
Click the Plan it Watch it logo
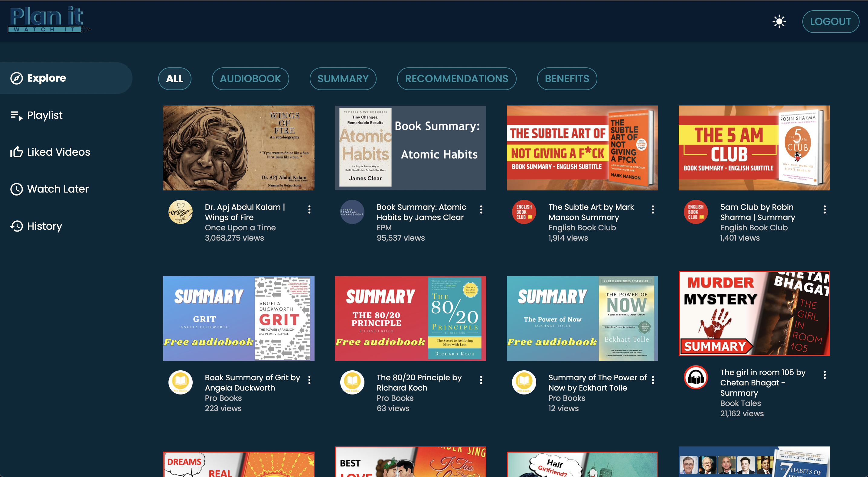tap(49, 20)
